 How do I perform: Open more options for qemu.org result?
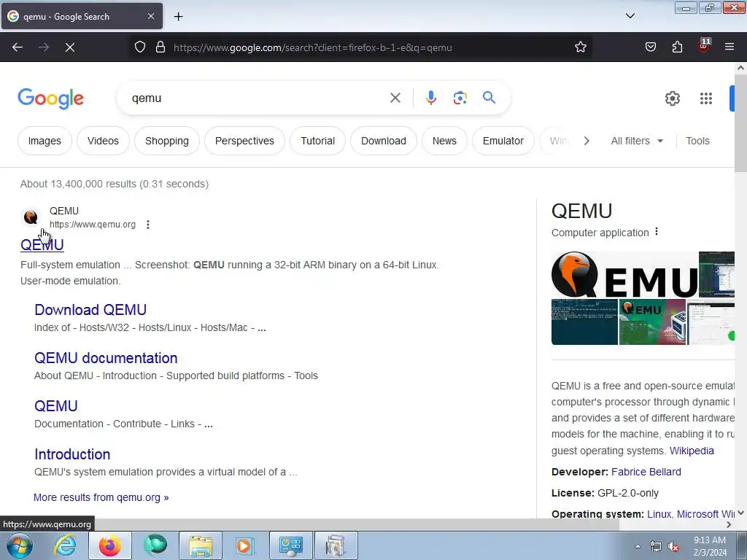pyautogui.click(x=148, y=225)
